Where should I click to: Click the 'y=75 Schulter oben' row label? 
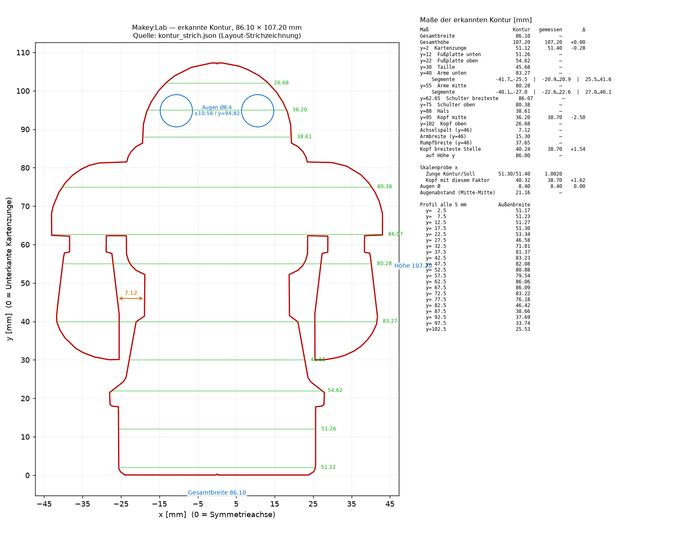pos(447,104)
